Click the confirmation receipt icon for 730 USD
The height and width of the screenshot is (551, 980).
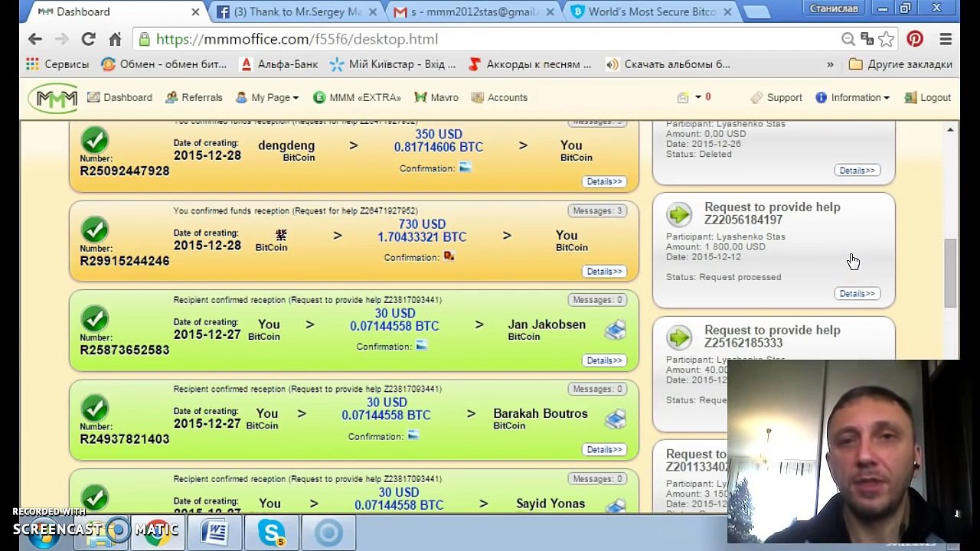pos(449,257)
